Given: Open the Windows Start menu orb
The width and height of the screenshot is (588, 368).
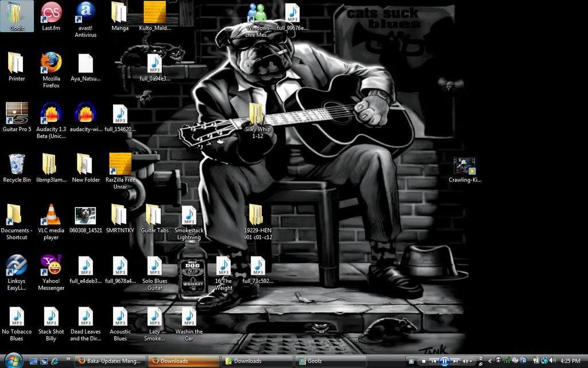Looking at the screenshot, I should (14, 361).
